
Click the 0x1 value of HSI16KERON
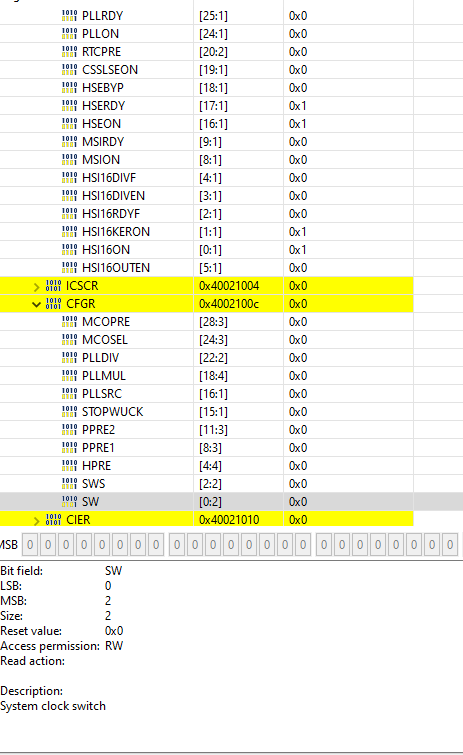(x=298, y=232)
